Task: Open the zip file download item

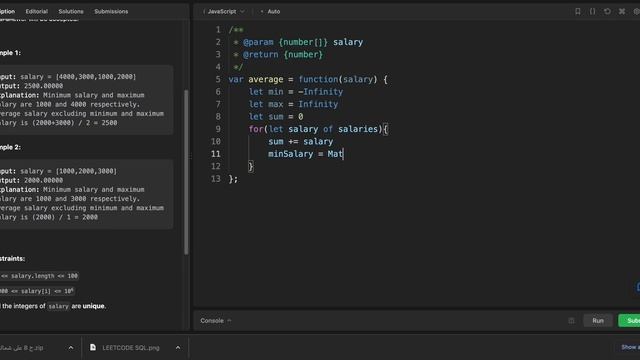Action: coord(22,347)
